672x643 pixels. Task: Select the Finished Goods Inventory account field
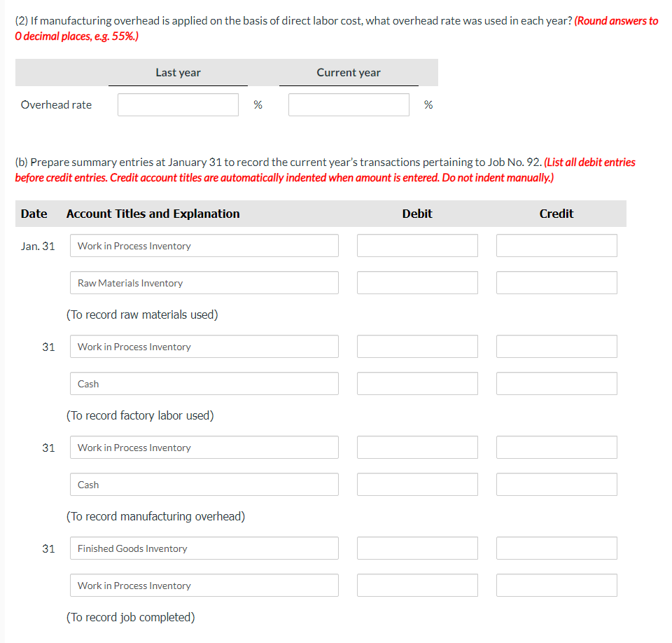pyautogui.click(x=204, y=548)
